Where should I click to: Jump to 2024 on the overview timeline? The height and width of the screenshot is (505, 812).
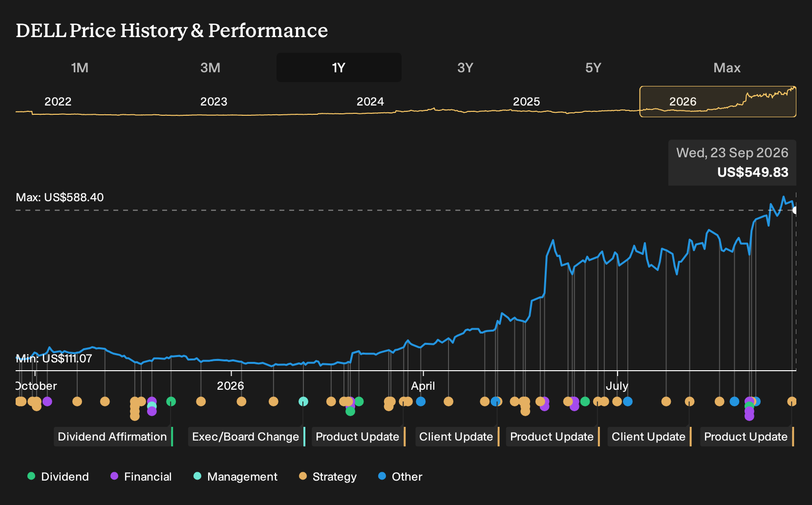(x=370, y=102)
